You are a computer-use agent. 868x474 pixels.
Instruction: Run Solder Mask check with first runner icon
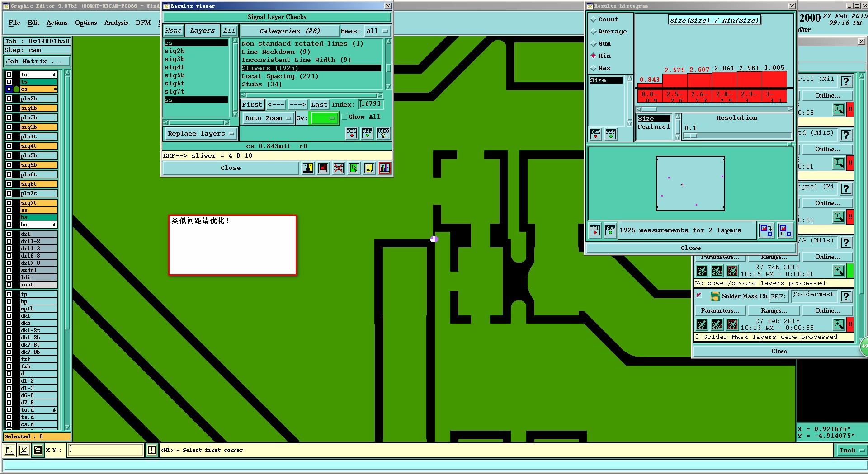(x=702, y=324)
